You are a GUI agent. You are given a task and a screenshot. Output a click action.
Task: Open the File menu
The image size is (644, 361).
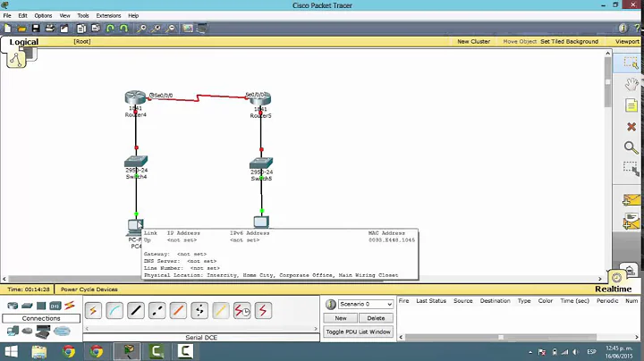[7, 15]
